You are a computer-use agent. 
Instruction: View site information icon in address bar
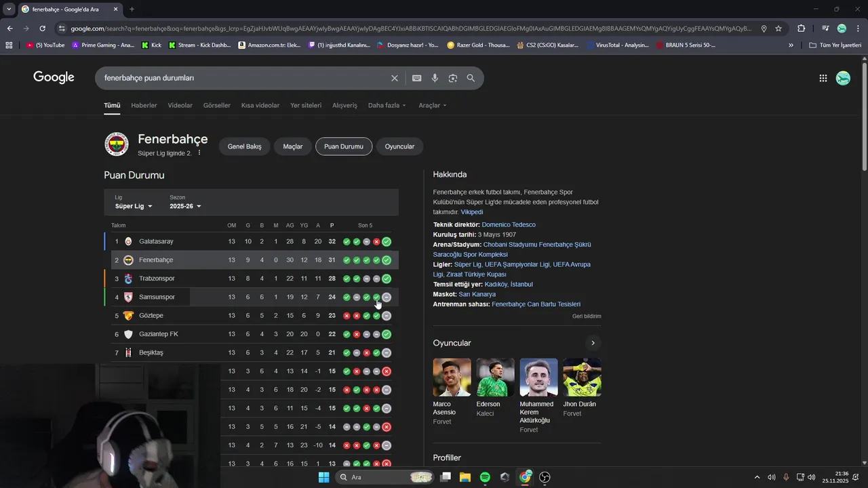tap(62, 28)
